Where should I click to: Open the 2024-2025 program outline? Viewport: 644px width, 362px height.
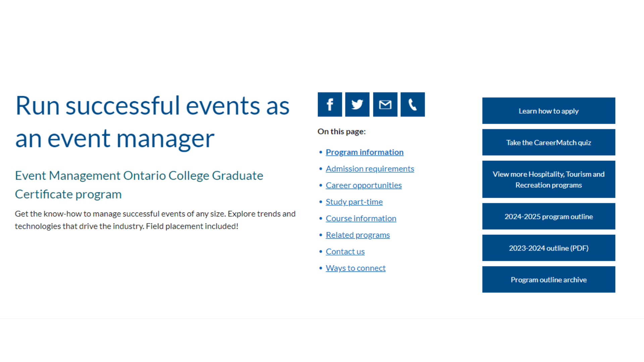[x=548, y=217]
